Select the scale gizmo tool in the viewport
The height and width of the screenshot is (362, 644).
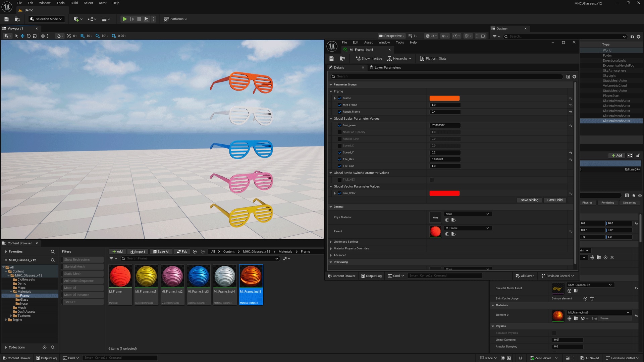click(35, 36)
